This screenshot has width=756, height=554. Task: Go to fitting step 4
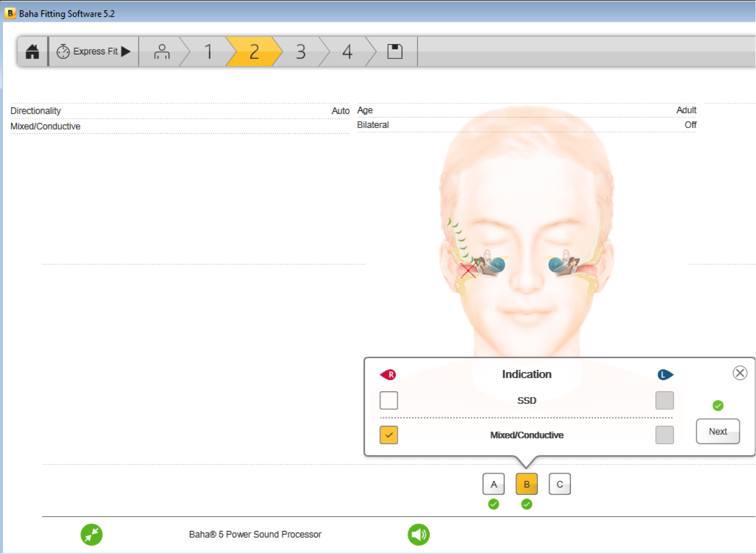click(347, 52)
